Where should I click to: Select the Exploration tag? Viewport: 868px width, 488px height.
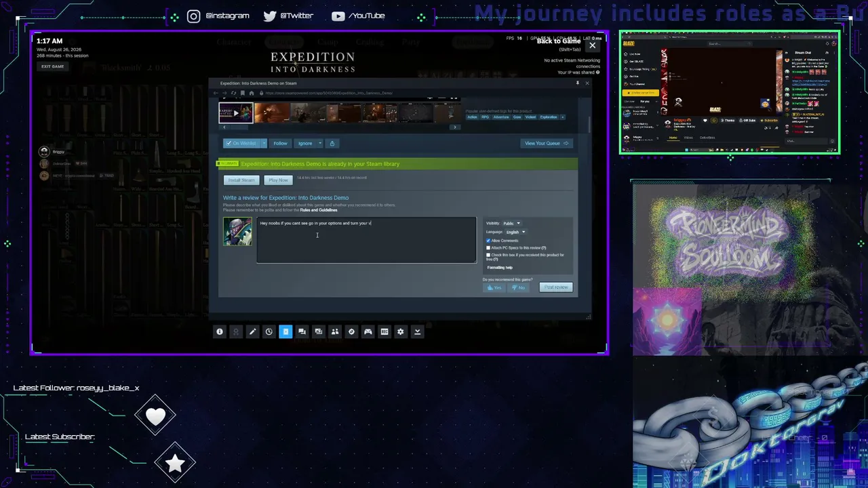549,117
